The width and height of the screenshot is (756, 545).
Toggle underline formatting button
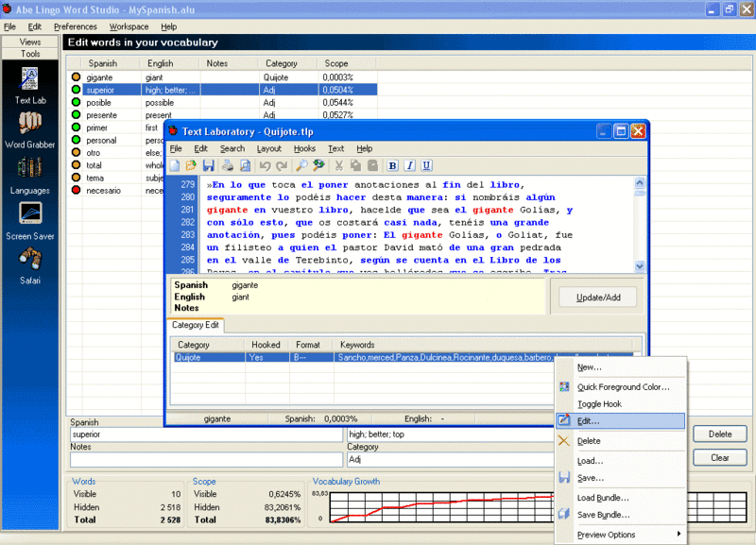427,165
